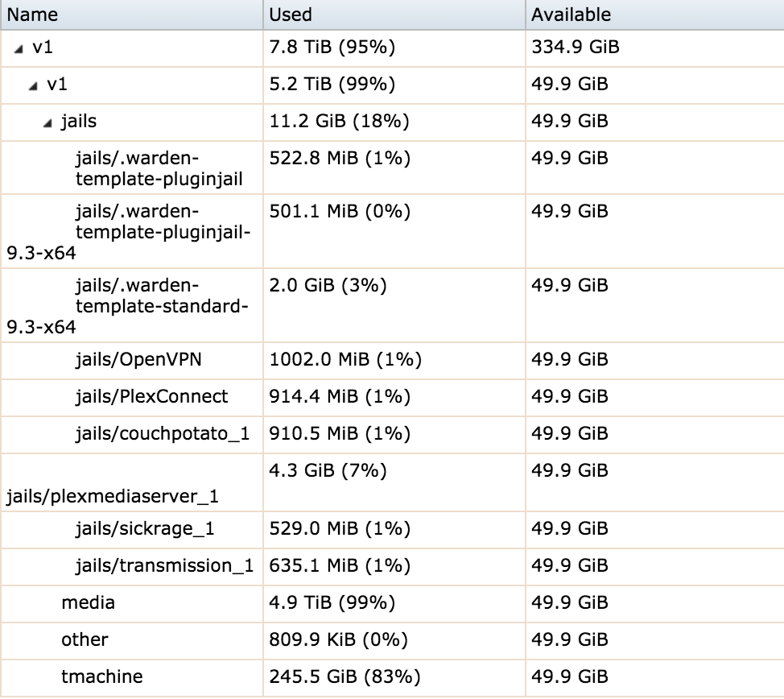
Task: Select the jails/sickrage_1 dataset
Action: [392, 530]
